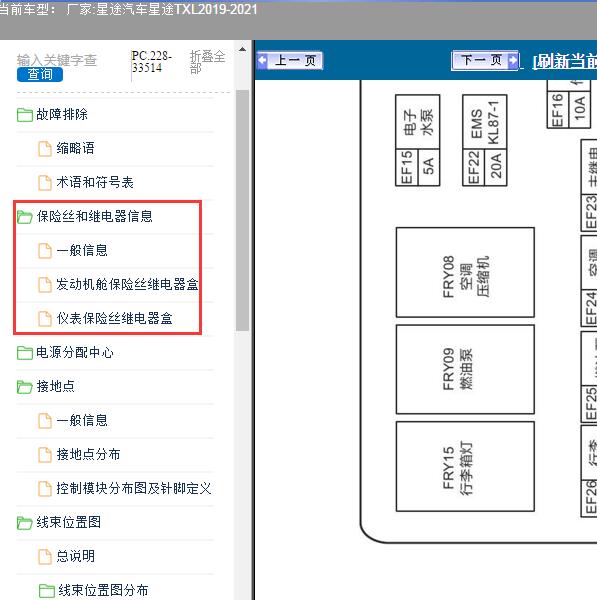The image size is (597, 600).
Task: Click the 查询 search button
Action: coord(40,74)
